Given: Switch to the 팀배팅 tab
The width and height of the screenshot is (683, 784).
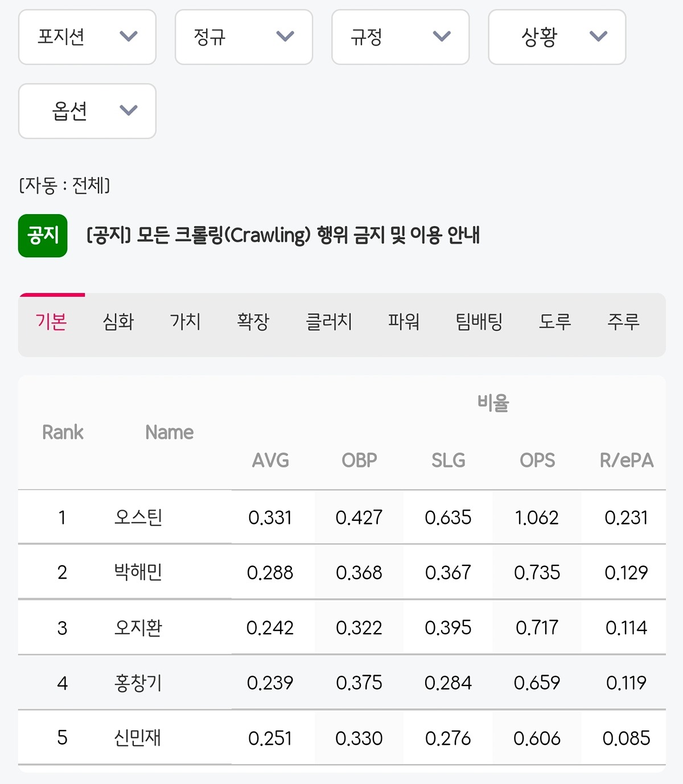Looking at the screenshot, I should pos(479,322).
